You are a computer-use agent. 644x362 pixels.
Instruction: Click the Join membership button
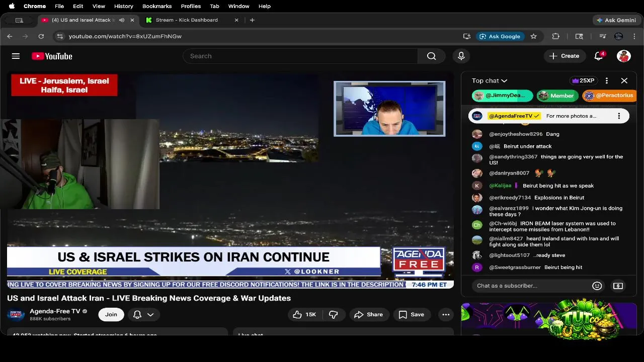coord(111,315)
